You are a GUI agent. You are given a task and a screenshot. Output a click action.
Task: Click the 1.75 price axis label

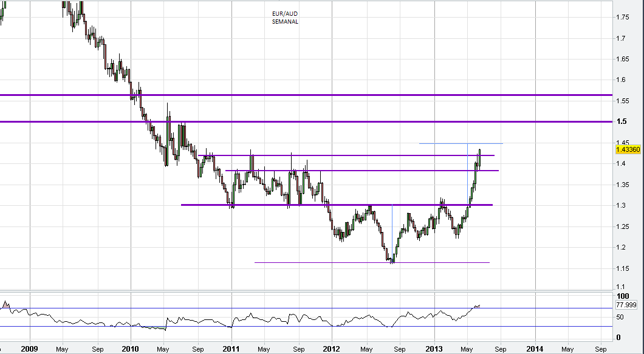(624, 17)
